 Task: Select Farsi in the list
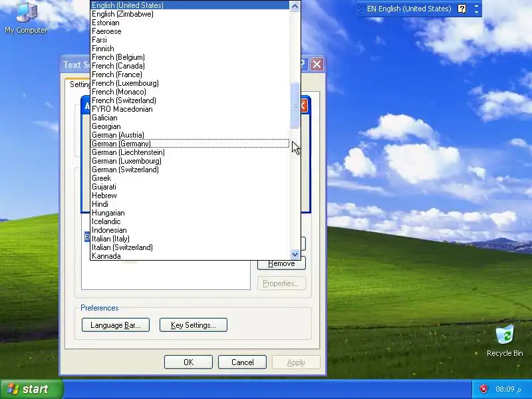(190, 40)
